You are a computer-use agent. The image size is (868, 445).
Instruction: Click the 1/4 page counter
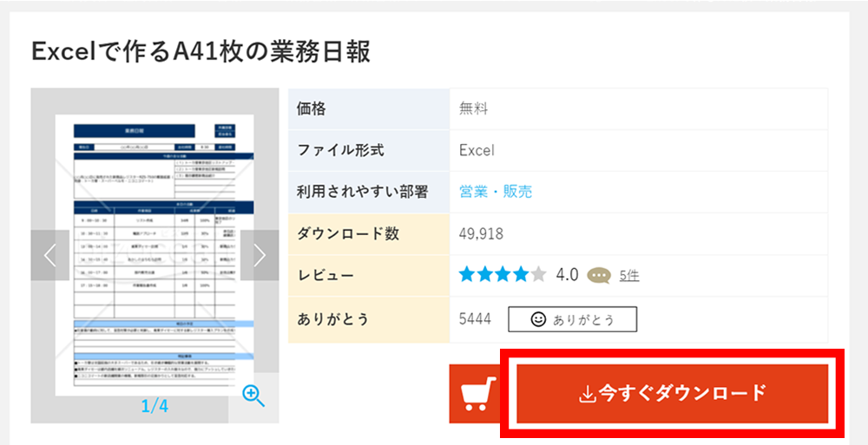click(x=155, y=407)
